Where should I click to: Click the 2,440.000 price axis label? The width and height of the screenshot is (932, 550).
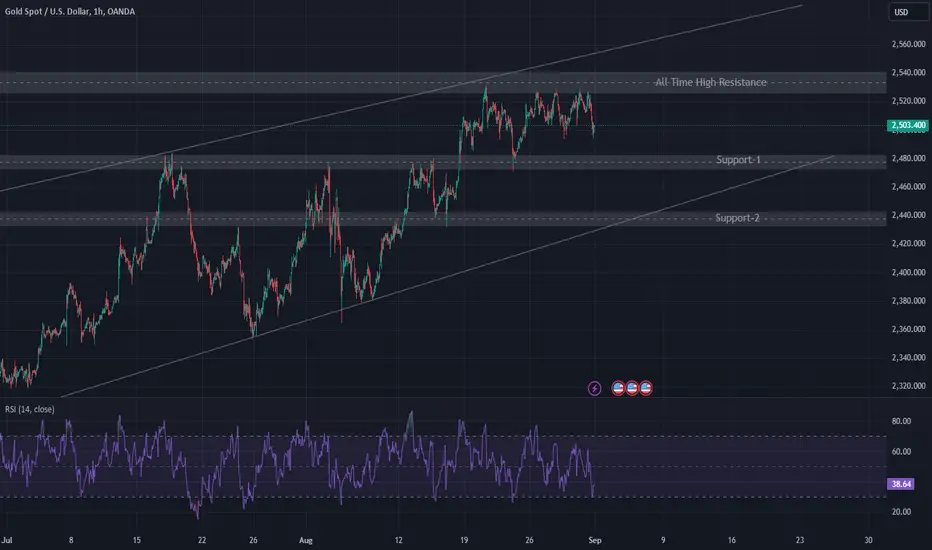[x=908, y=215]
